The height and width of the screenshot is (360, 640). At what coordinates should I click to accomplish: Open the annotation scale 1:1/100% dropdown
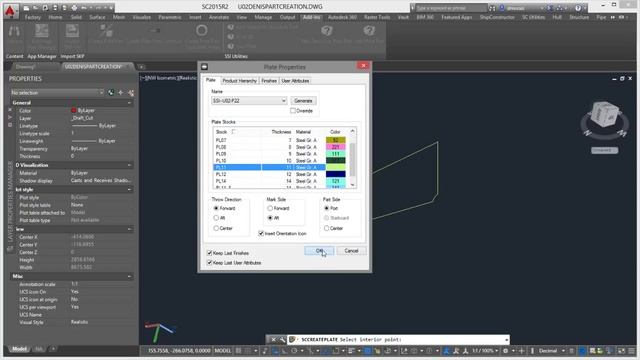[485, 351]
